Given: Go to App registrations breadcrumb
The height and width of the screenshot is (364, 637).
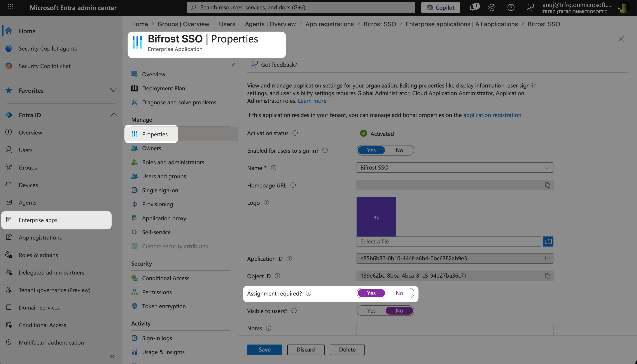Looking at the screenshot, I should [329, 24].
